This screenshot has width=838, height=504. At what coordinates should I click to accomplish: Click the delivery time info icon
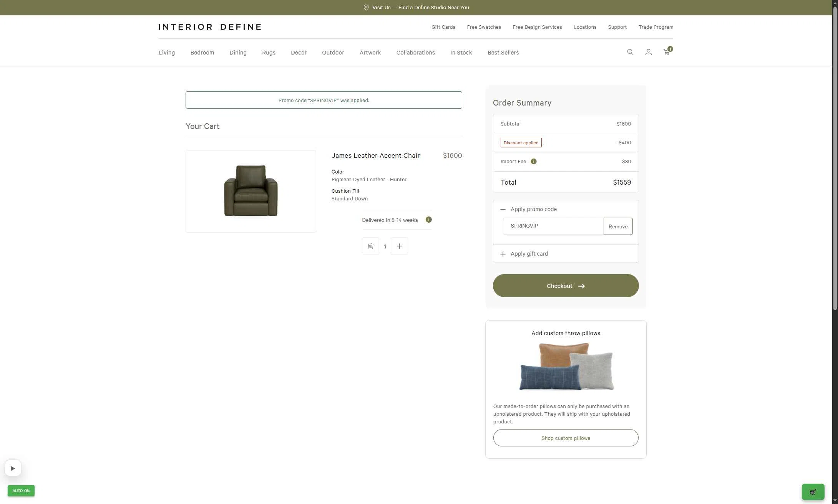428,220
